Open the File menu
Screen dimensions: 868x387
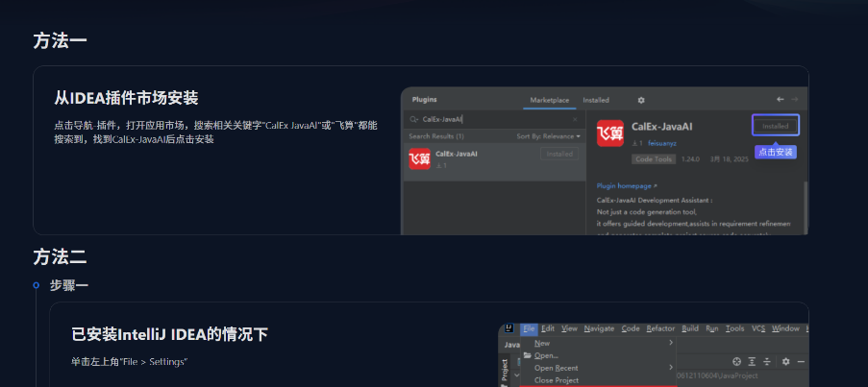click(529, 328)
